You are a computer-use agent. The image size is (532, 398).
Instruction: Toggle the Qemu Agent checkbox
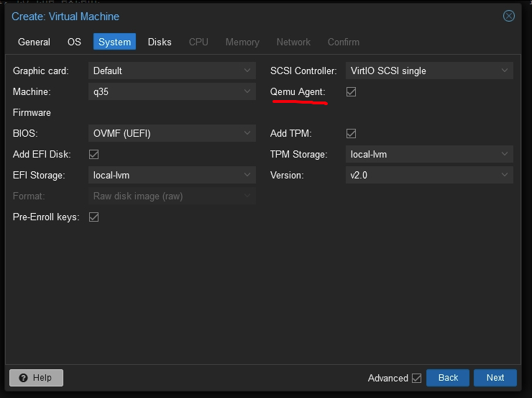[x=352, y=92]
